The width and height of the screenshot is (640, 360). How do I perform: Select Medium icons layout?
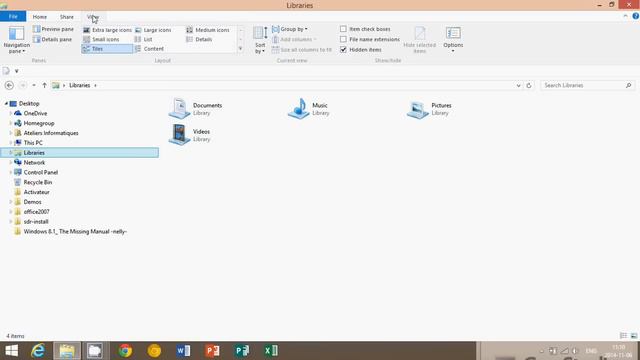(x=208, y=30)
